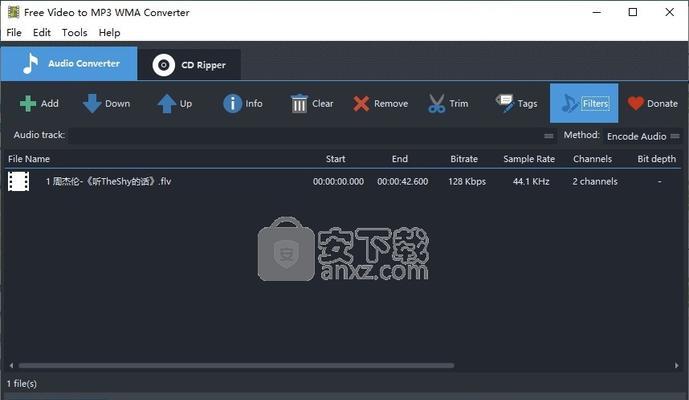
Task: Move file up with Up arrow
Action: [174, 104]
